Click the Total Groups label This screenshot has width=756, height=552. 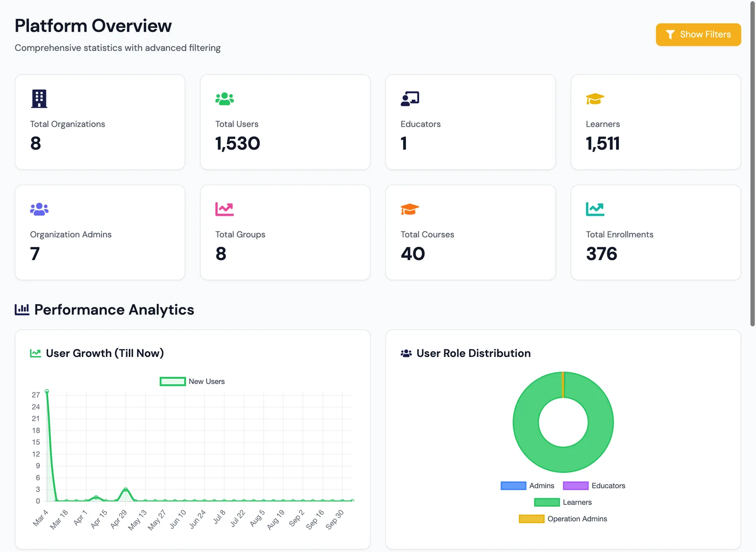(x=240, y=235)
